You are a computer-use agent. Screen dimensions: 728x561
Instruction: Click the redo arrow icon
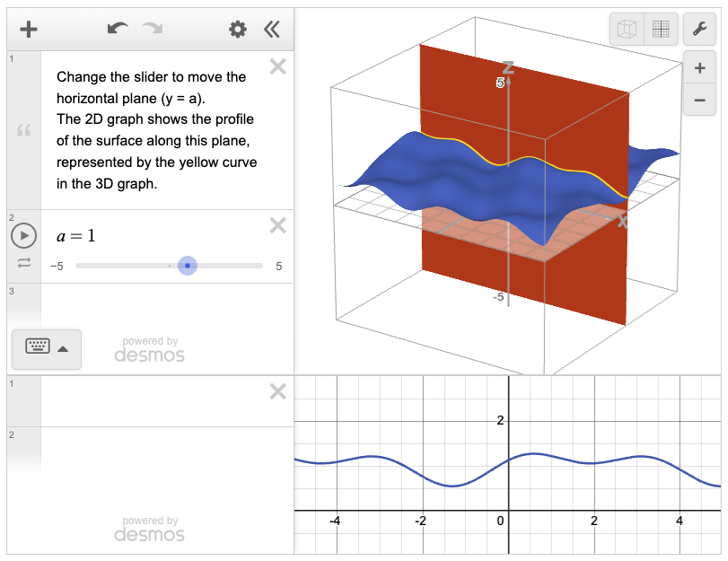coord(153,29)
